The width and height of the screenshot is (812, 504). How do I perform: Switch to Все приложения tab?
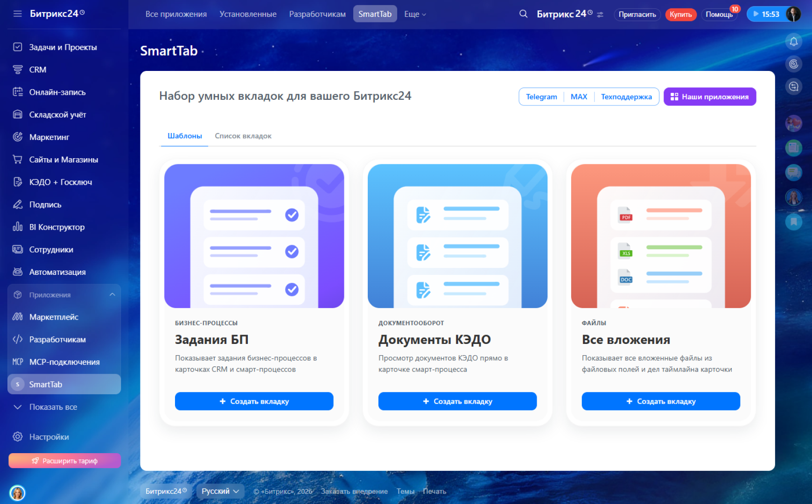pos(176,14)
